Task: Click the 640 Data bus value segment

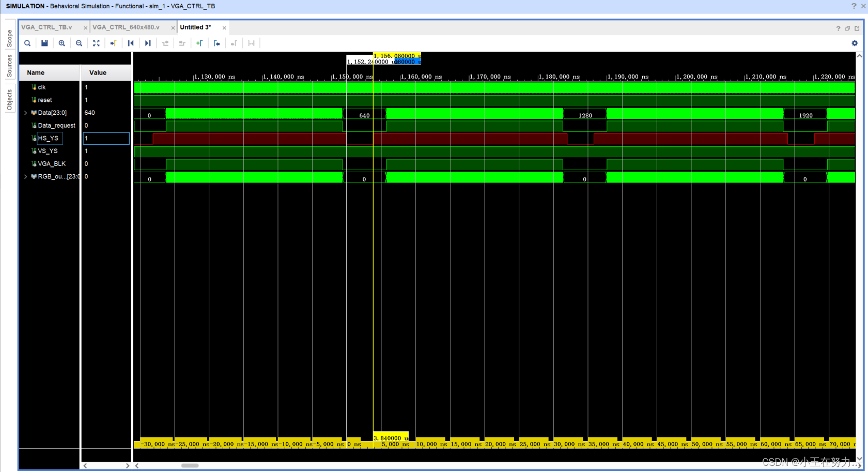Action: [364, 115]
